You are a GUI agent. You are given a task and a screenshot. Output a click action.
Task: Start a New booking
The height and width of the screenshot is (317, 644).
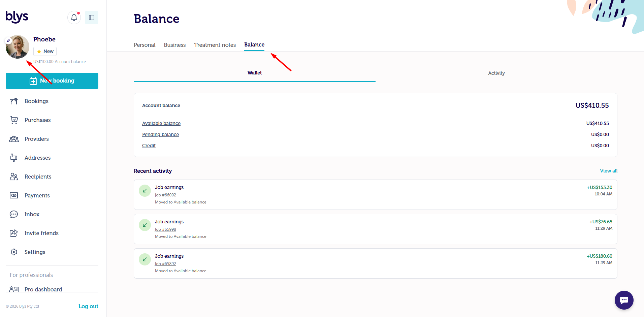pyautogui.click(x=52, y=81)
